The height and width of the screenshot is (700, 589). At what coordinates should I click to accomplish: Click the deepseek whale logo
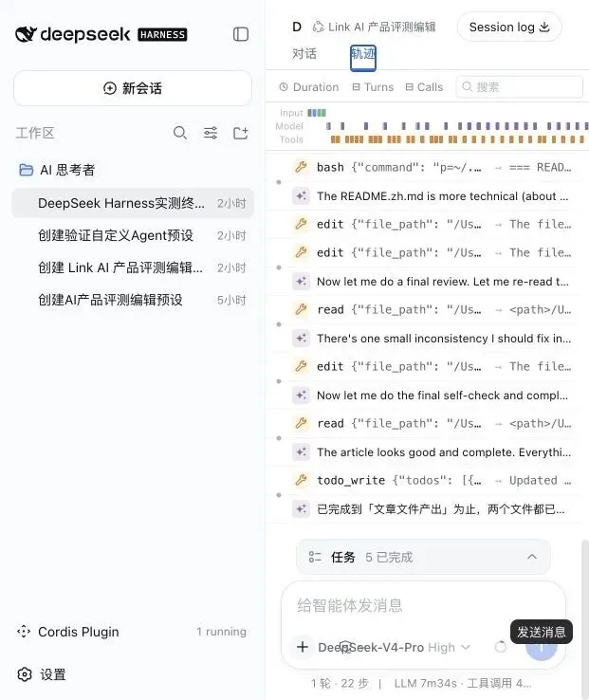click(x=26, y=34)
